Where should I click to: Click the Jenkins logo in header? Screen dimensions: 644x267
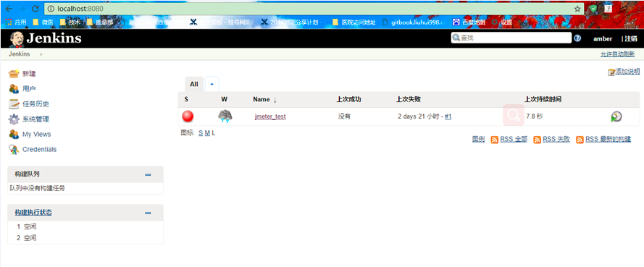(45, 38)
